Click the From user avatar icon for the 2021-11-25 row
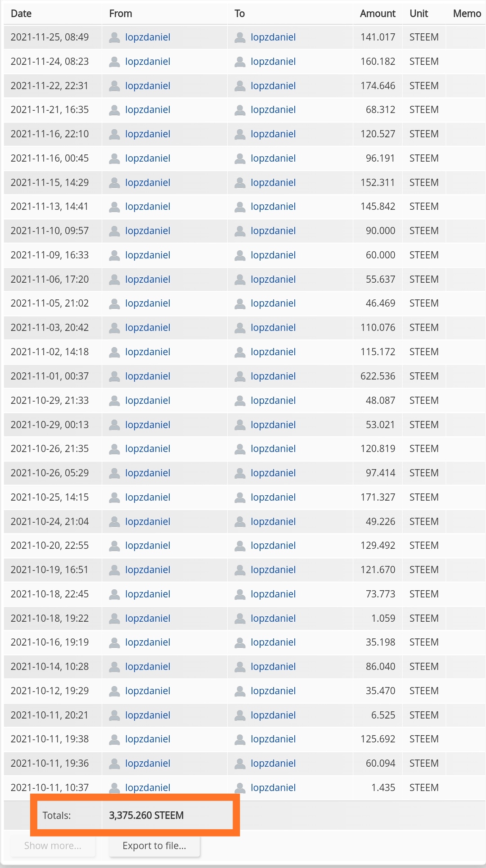The image size is (486, 868). (115, 37)
